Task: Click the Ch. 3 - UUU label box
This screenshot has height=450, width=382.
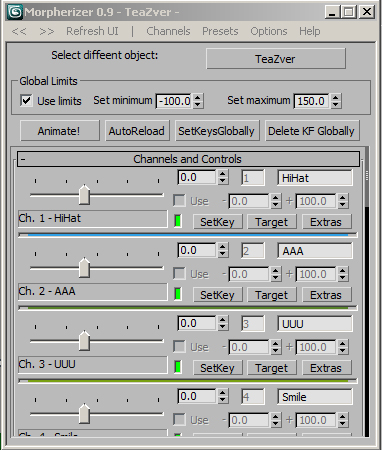Action: click(x=93, y=365)
